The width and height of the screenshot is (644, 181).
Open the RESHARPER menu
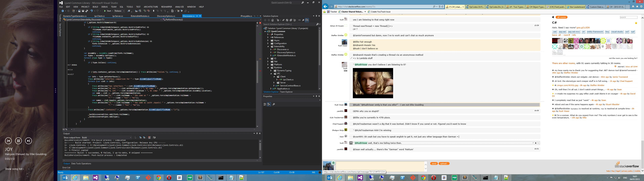(167, 7)
